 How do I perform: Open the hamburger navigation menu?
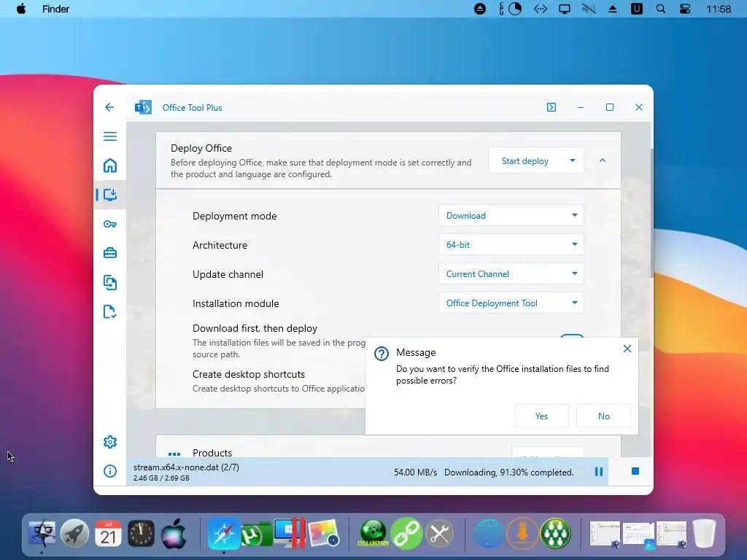tap(110, 136)
